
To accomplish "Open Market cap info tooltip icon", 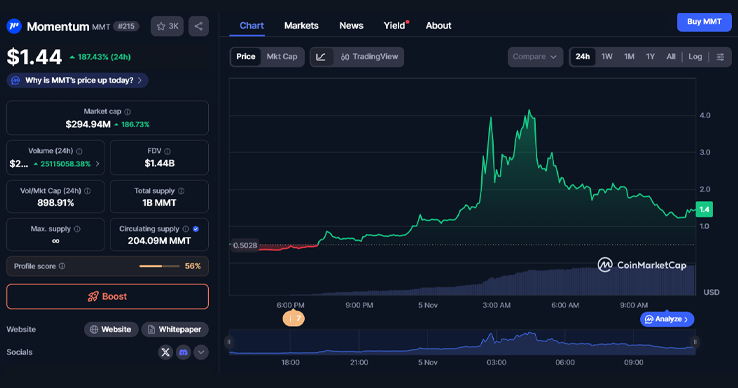I will click(x=128, y=112).
